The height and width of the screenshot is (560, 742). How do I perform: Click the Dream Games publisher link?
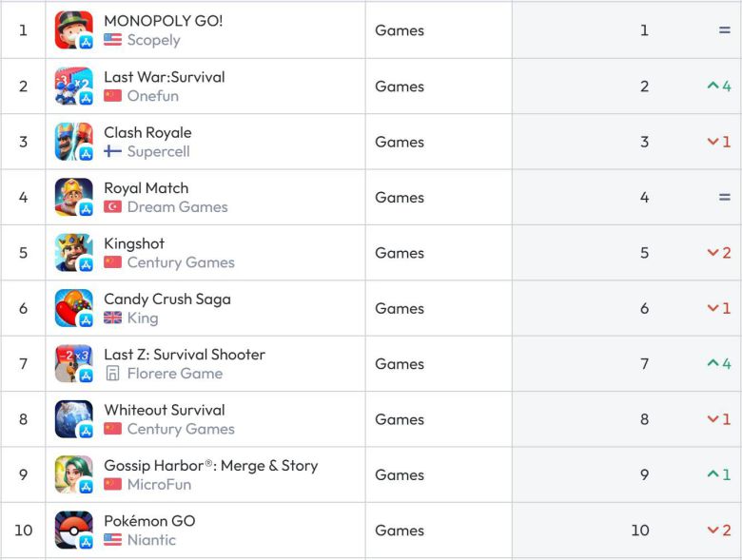point(177,206)
